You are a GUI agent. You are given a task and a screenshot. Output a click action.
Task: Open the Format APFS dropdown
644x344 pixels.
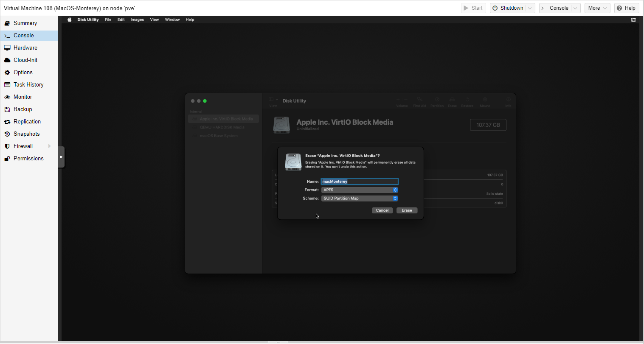point(360,190)
